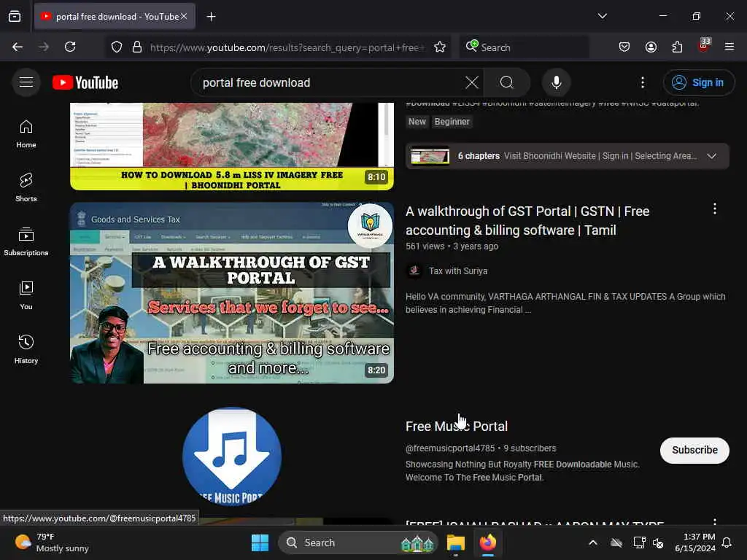Open Firefox application hamburger menu

click(x=729, y=47)
